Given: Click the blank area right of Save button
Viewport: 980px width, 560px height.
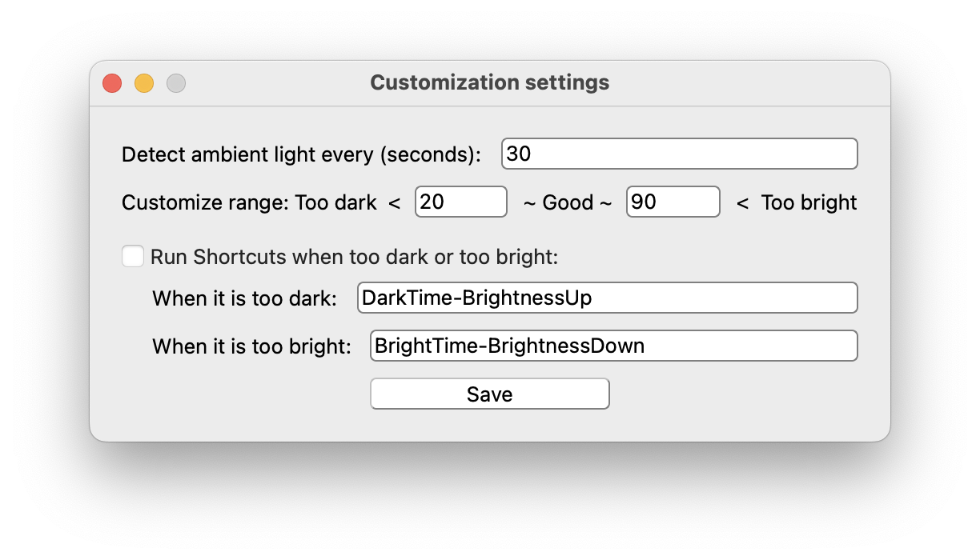Looking at the screenshot, I should pyautogui.click(x=737, y=394).
